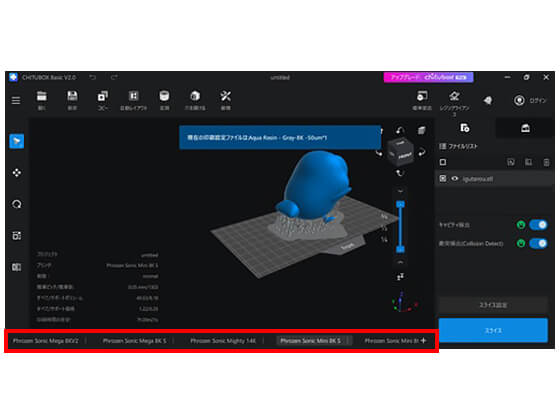This screenshot has height=420, width=560.
Task: Add a new printer with the plus button
Action: click(424, 341)
